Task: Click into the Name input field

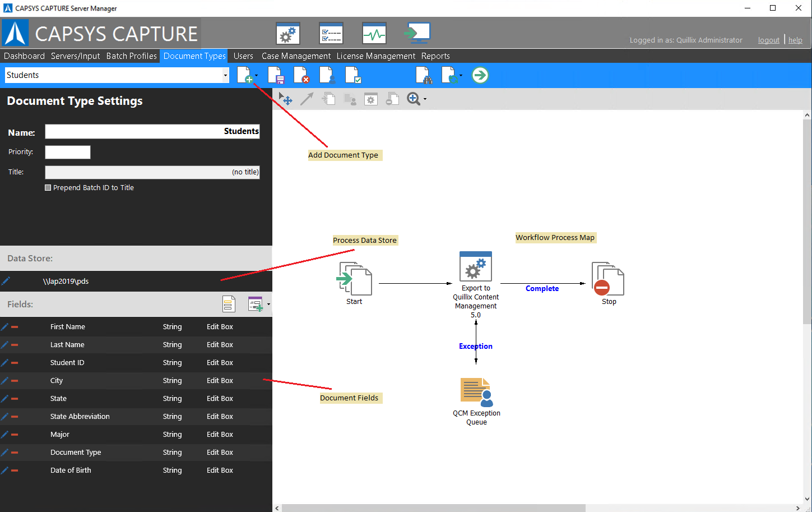Action: tap(152, 131)
